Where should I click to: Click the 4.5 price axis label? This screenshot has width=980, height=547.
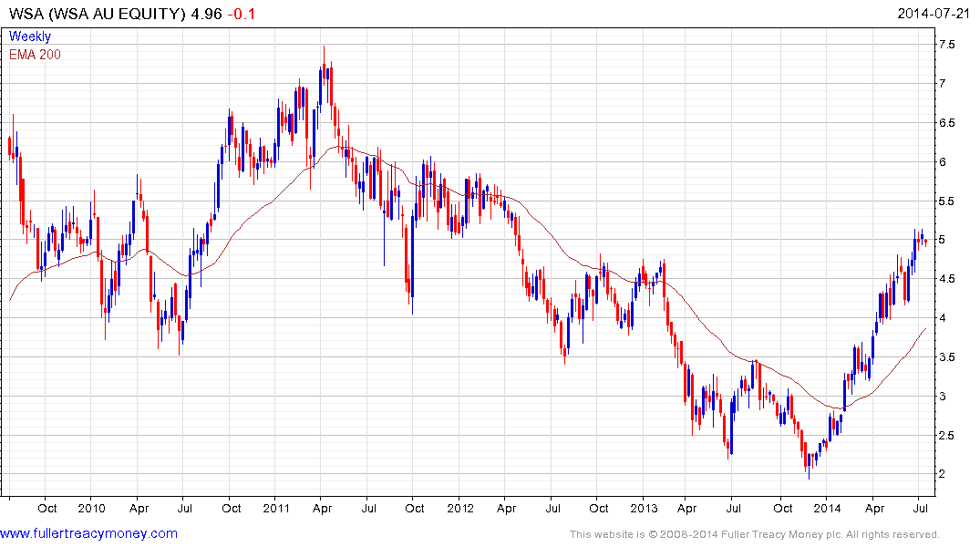(x=947, y=279)
